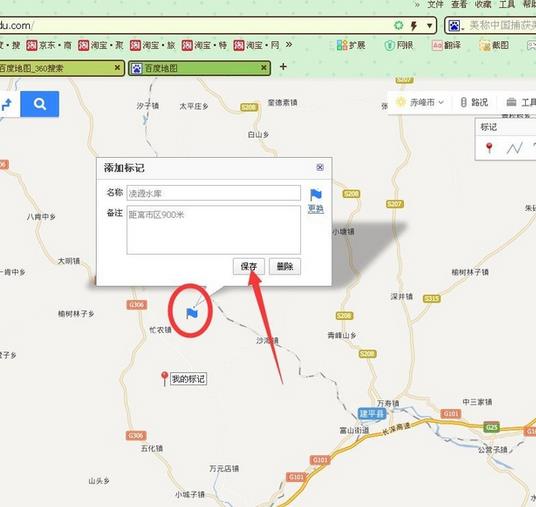This screenshot has height=507, width=536.
Task: Click the 我的标记 map label
Action: point(188,379)
